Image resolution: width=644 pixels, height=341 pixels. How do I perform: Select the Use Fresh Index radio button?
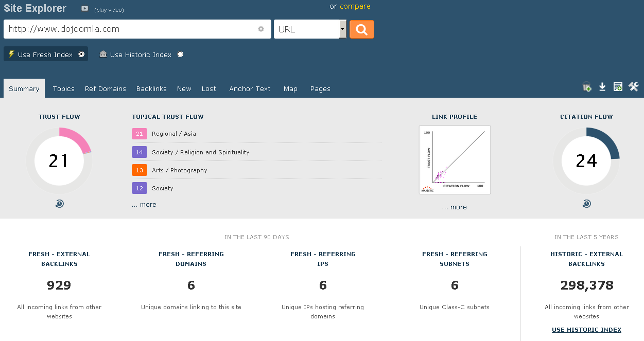(81, 54)
